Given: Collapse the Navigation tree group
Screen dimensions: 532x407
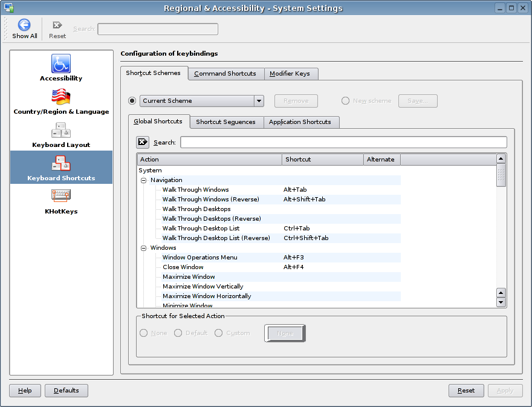Looking at the screenshot, I should [143, 180].
